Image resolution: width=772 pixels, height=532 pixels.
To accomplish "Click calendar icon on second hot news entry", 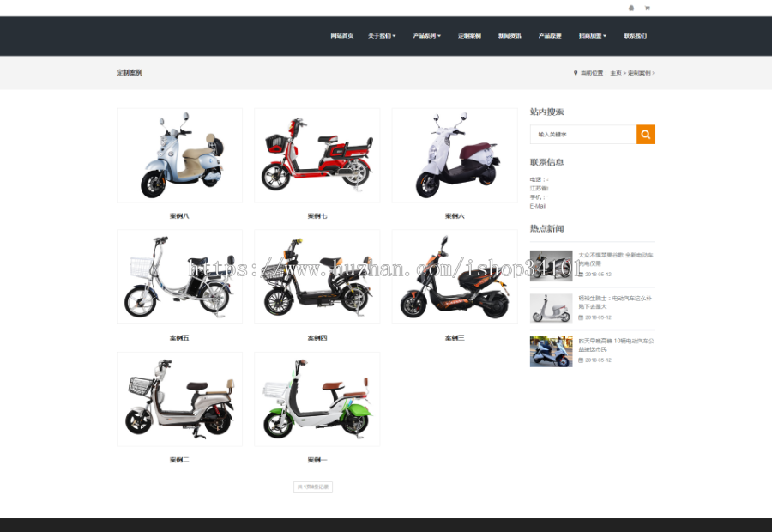I will tap(579, 317).
